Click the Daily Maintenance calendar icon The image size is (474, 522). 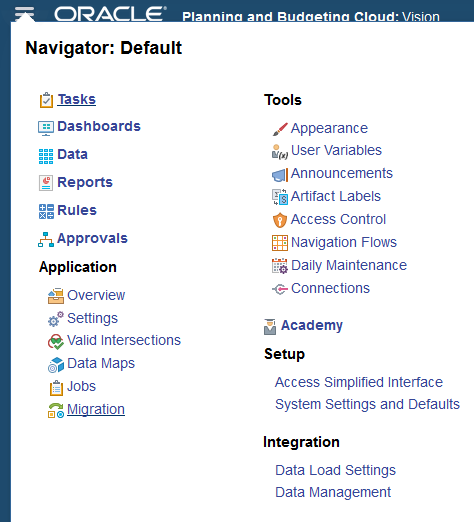pyautogui.click(x=280, y=266)
